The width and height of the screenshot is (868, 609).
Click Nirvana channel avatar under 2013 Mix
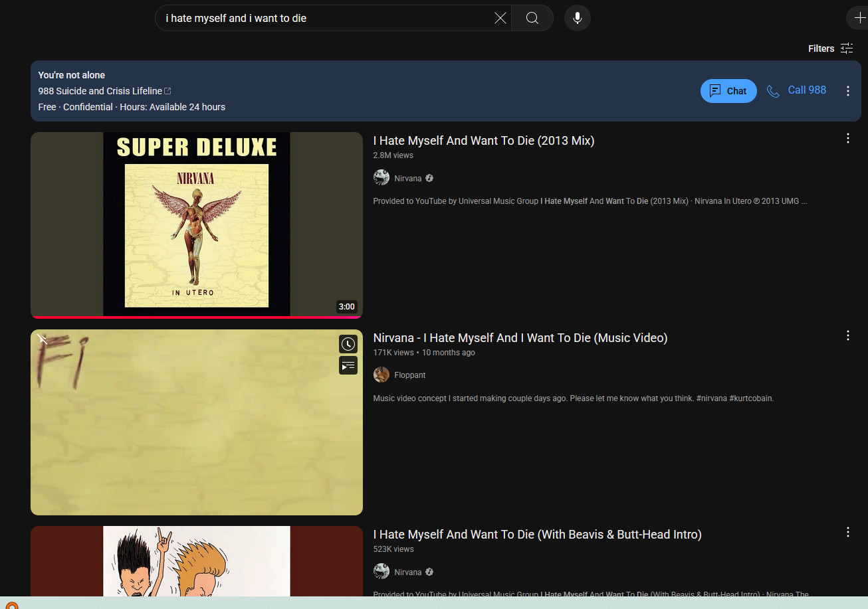pos(381,177)
